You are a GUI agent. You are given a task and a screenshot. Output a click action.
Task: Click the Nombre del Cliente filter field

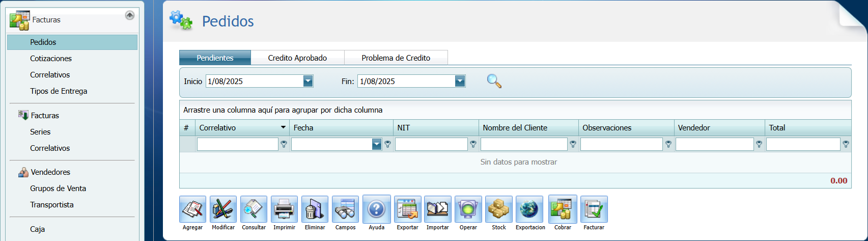[524, 145]
